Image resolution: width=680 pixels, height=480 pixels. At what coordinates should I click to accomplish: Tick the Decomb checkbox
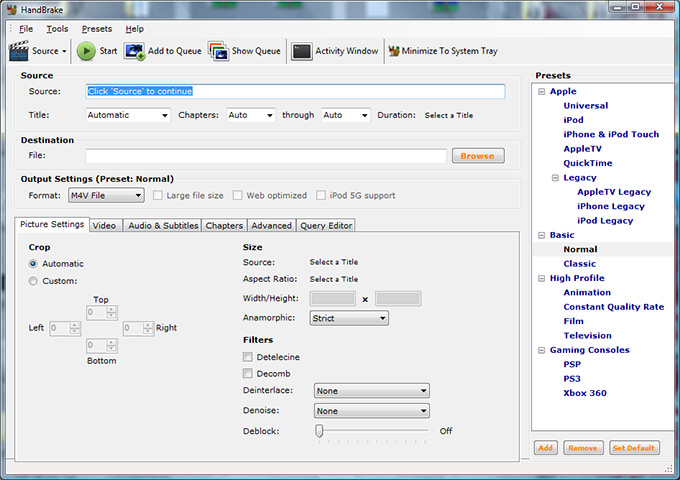248,373
